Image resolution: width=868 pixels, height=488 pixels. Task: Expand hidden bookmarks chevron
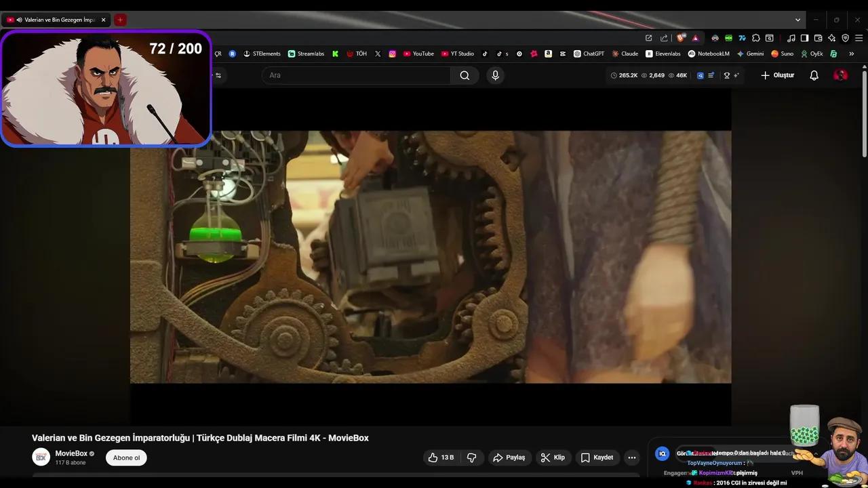(851, 54)
